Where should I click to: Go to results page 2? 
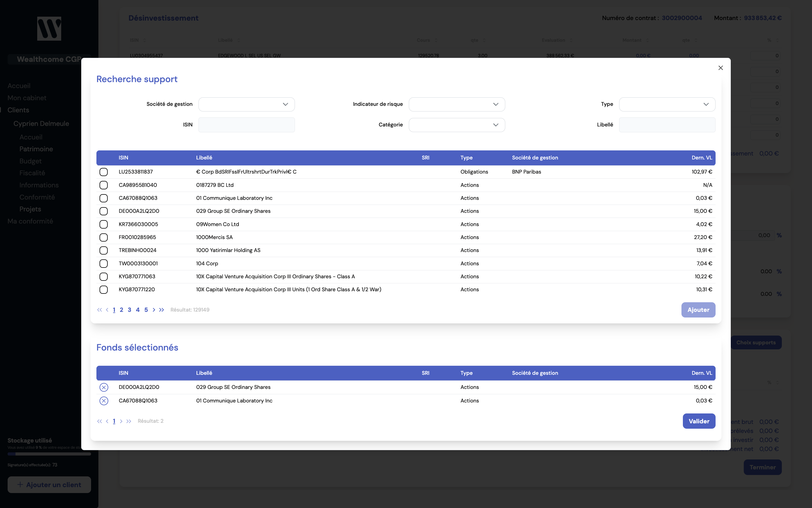(122, 310)
